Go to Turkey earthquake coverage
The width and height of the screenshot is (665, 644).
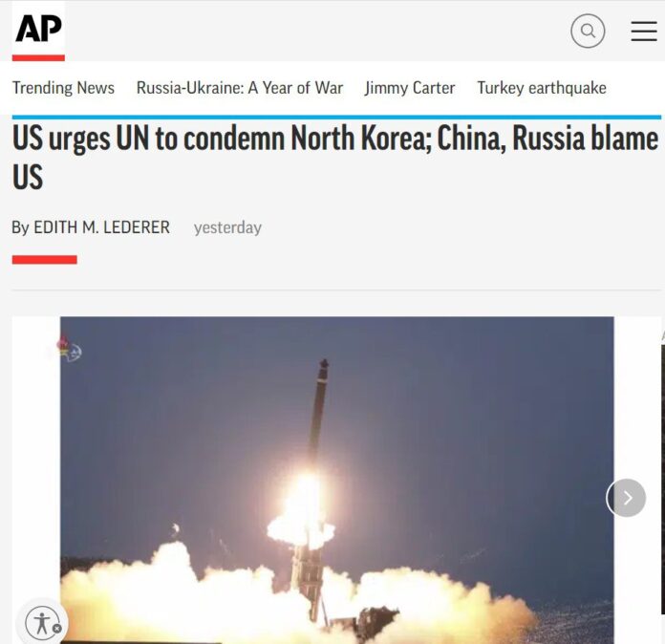click(542, 88)
